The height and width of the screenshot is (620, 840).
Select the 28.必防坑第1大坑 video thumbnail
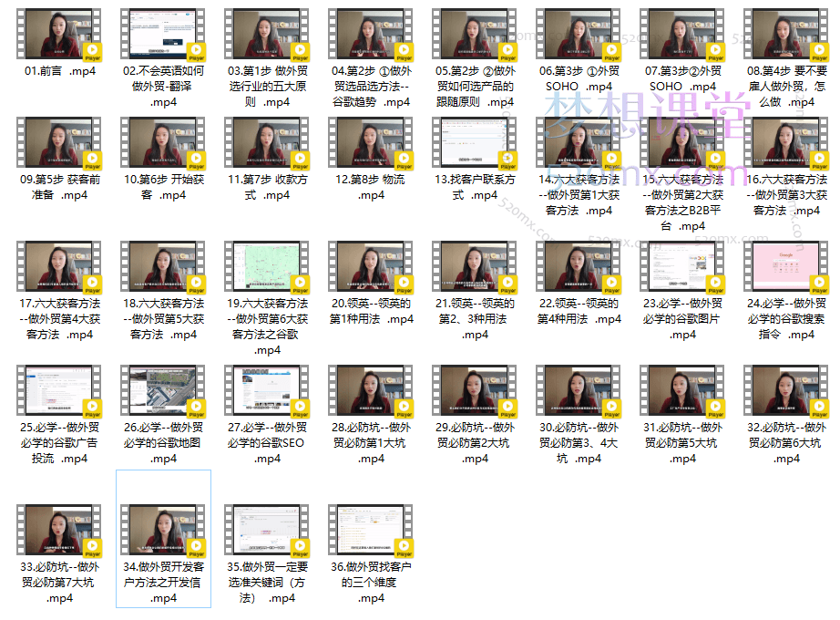tap(371, 390)
